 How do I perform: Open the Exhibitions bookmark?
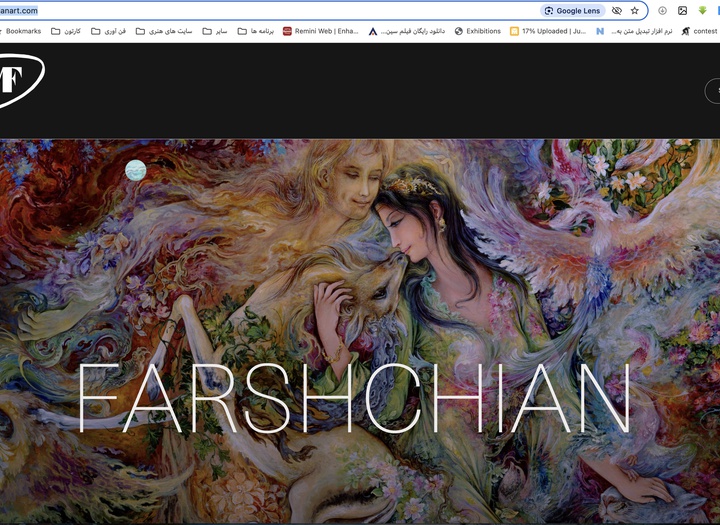click(478, 31)
